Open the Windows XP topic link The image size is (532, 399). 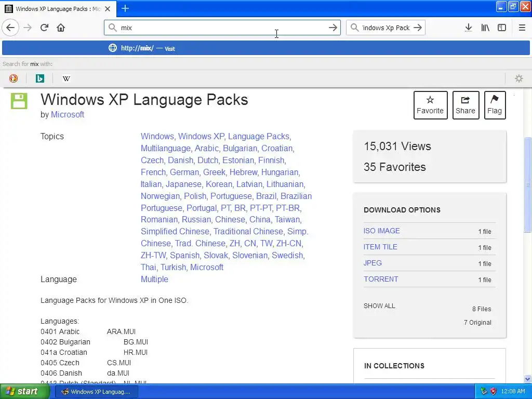[x=201, y=137]
